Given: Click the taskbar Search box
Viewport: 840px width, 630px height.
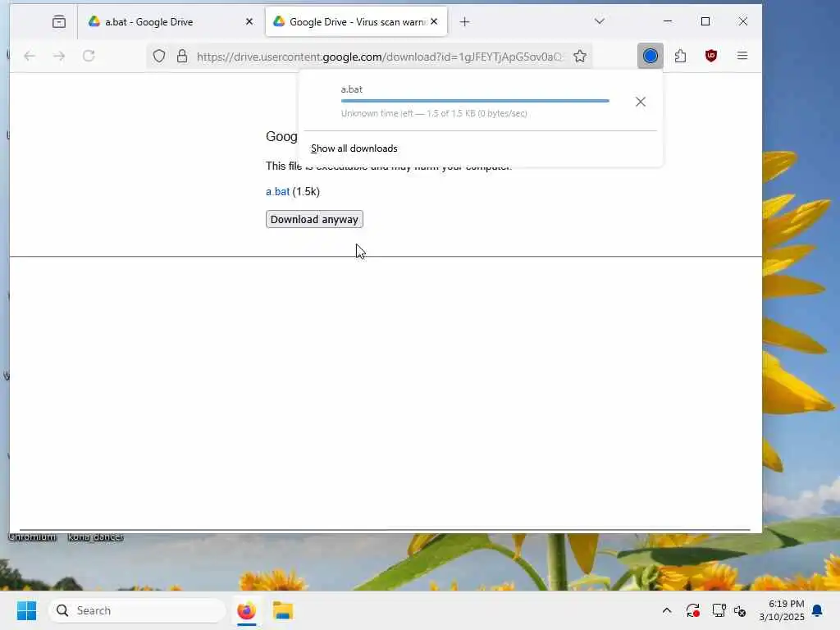Looking at the screenshot, I should (x=137, y=610).
